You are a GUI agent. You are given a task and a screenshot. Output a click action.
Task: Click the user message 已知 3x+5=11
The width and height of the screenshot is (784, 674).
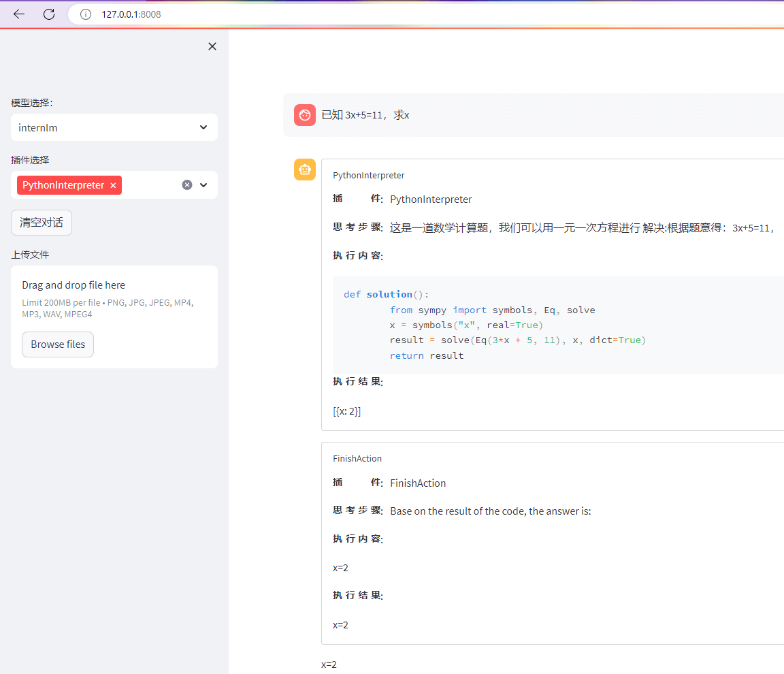tap(365, 115)
